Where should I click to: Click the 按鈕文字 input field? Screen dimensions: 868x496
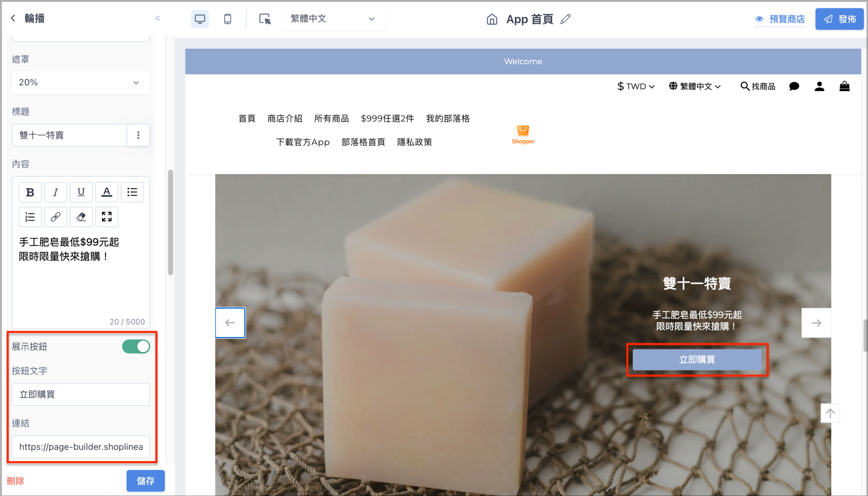[x=81, y=395]
